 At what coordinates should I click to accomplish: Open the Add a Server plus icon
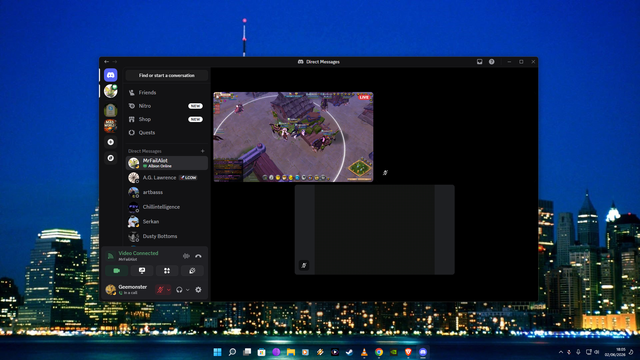111,142
